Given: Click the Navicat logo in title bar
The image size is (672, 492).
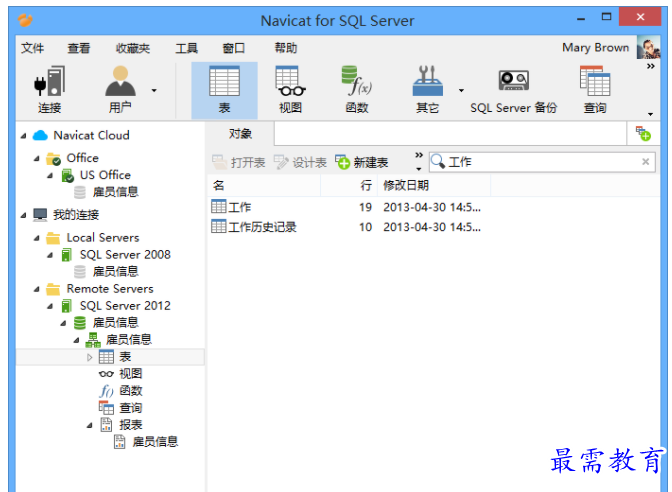Looking at the screenshot, I should 25,20.
